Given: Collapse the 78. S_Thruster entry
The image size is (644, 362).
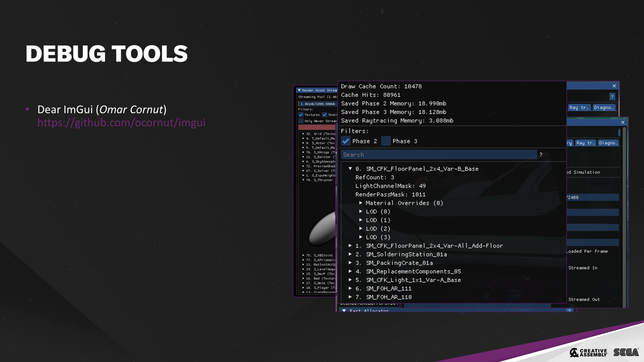Looking at the screenshot, I should click(x=303, y=180).
